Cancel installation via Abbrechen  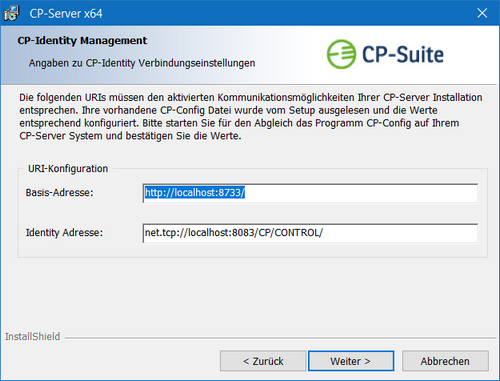(445, 361)
